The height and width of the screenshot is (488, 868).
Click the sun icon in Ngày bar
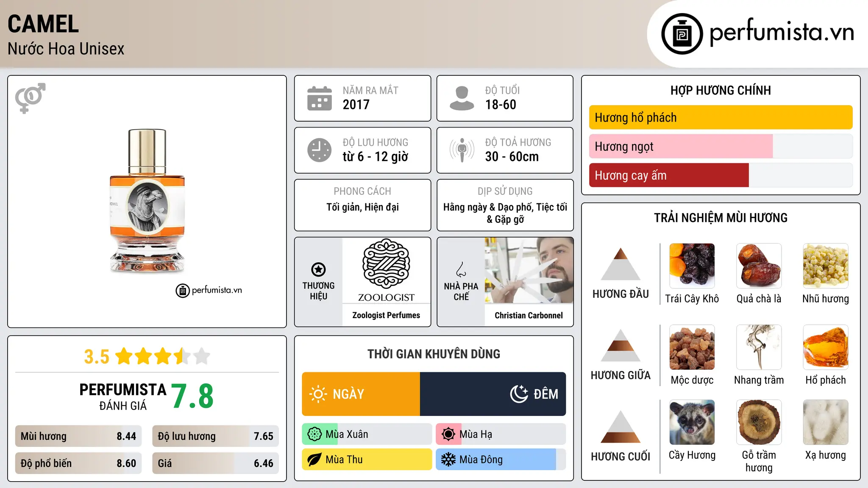click(x=318, y=394)
